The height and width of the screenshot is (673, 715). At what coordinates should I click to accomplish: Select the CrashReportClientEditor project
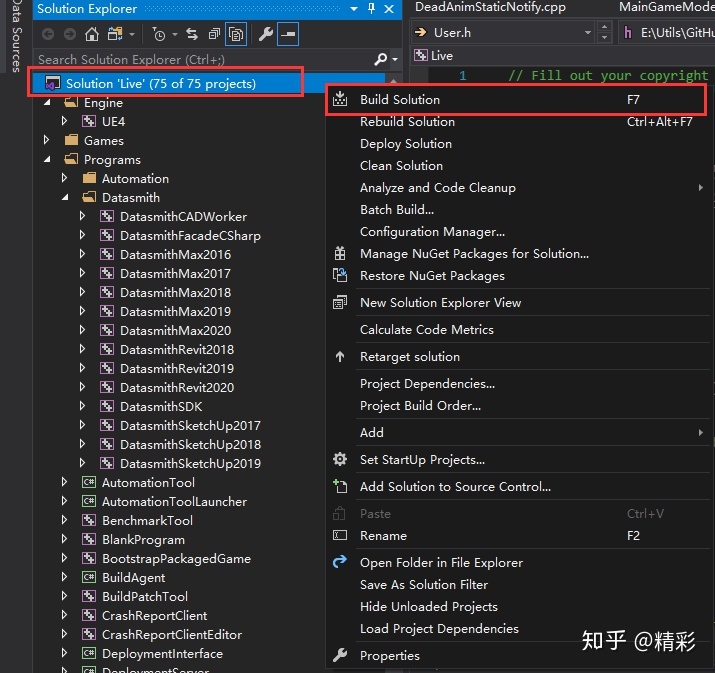172,634
